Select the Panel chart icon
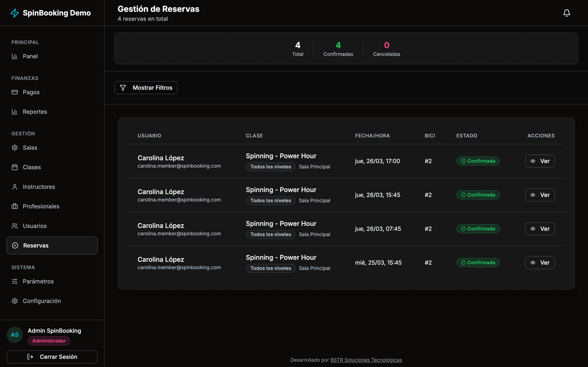 [14, 56]
